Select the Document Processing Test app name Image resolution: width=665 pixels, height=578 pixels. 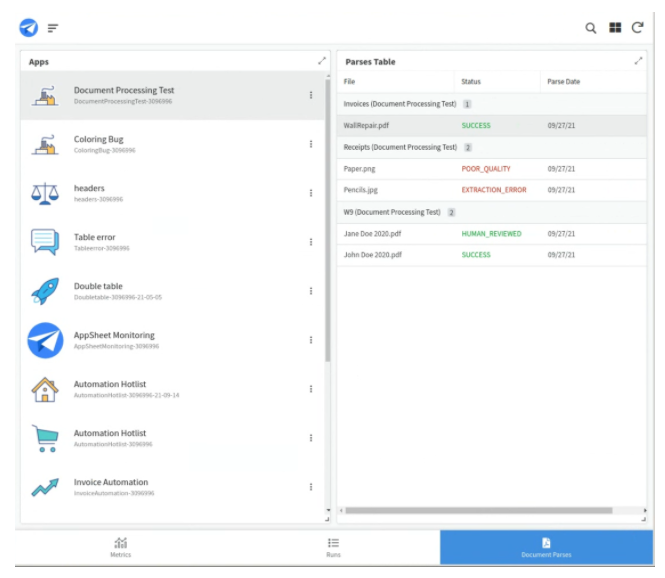[124, 90]
